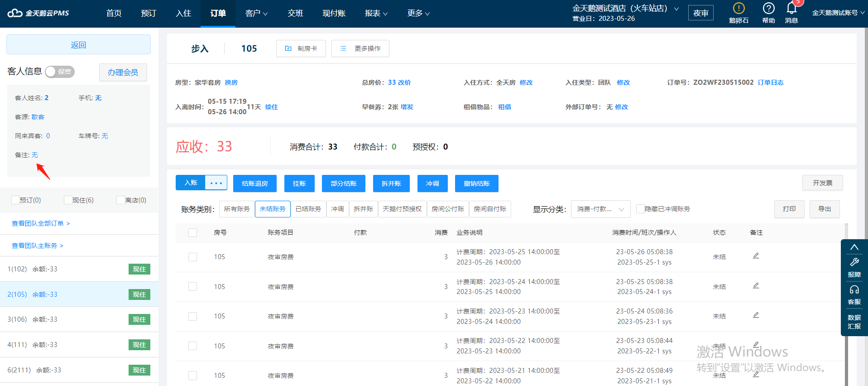Image resolution: width=868 pixels, height=386 pixels.
Task: Start the 夜审 night audit
Action: tap(700, 13)
